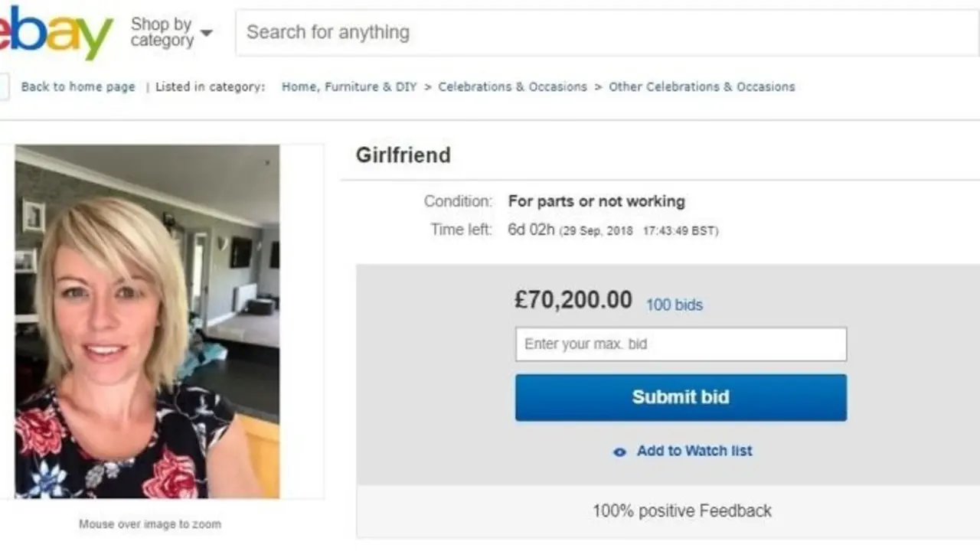Click the Mouse over image to zoom caption
The height and width of the screenshot is (551, 980).
[x=149, y=524]
